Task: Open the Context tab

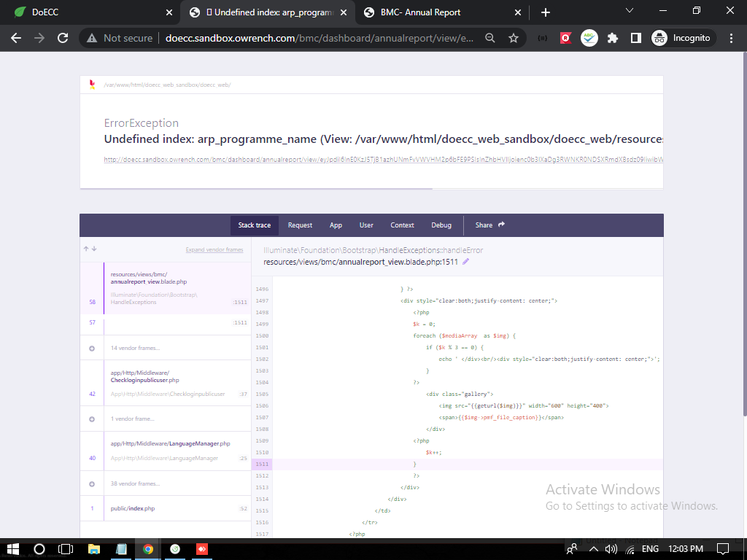Action: tap(402, 225)
